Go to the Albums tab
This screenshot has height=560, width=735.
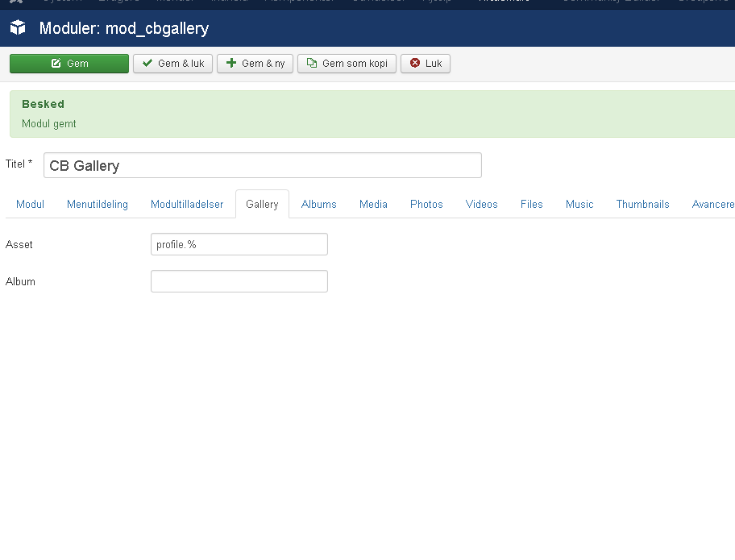point(319,205)
